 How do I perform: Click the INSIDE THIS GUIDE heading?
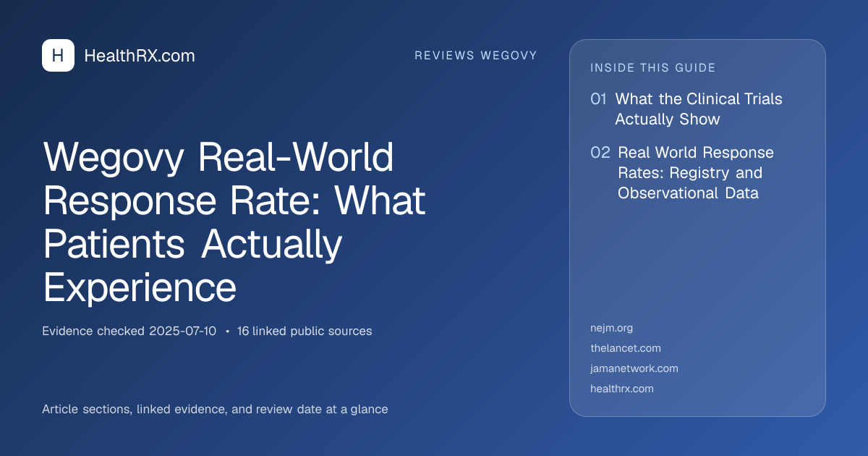click(653, 68)
